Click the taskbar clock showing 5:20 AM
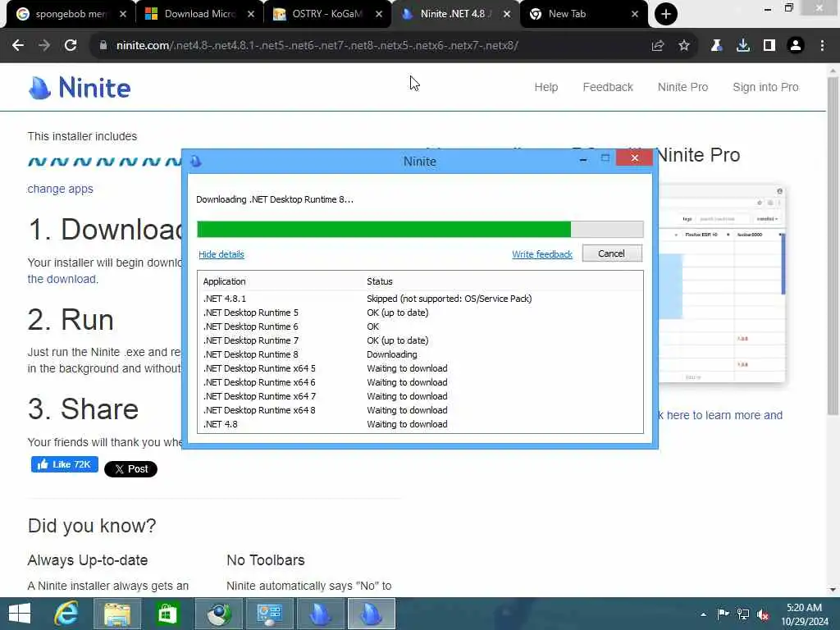840x630 pixels. [x=804, y=614]
